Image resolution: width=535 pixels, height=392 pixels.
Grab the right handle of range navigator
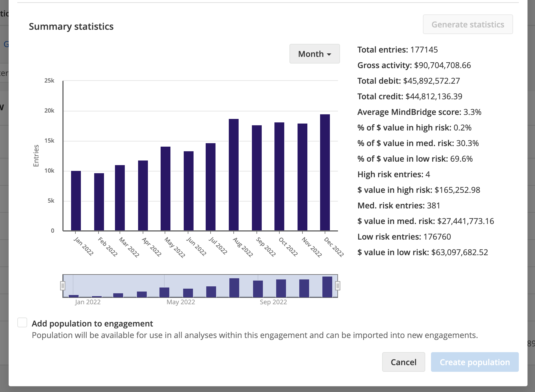tap(337, 286)
